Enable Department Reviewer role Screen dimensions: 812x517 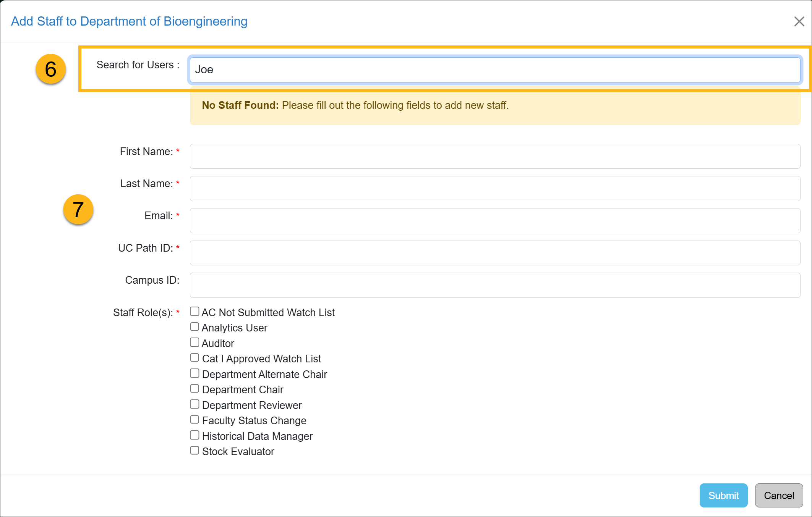pos(194,404)
